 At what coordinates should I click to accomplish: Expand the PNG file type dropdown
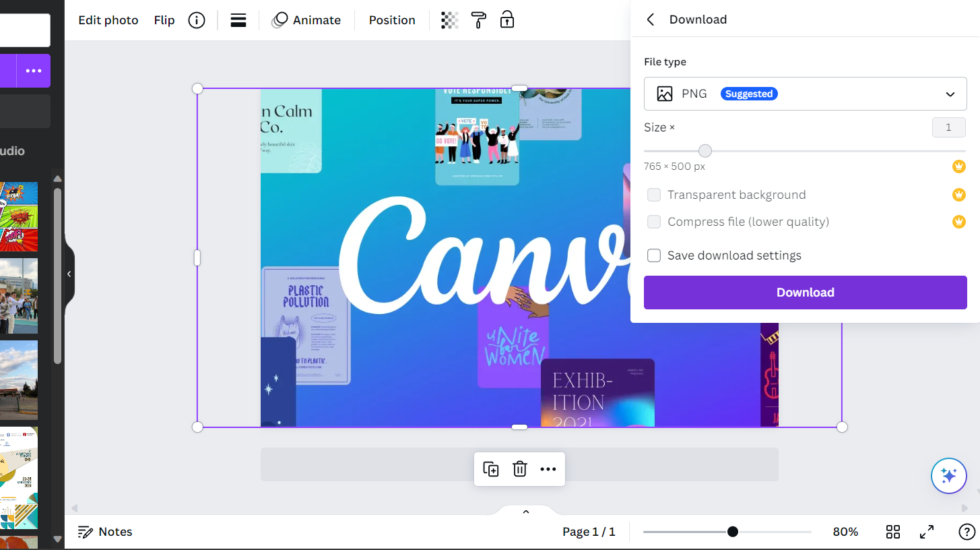[805, 94]
